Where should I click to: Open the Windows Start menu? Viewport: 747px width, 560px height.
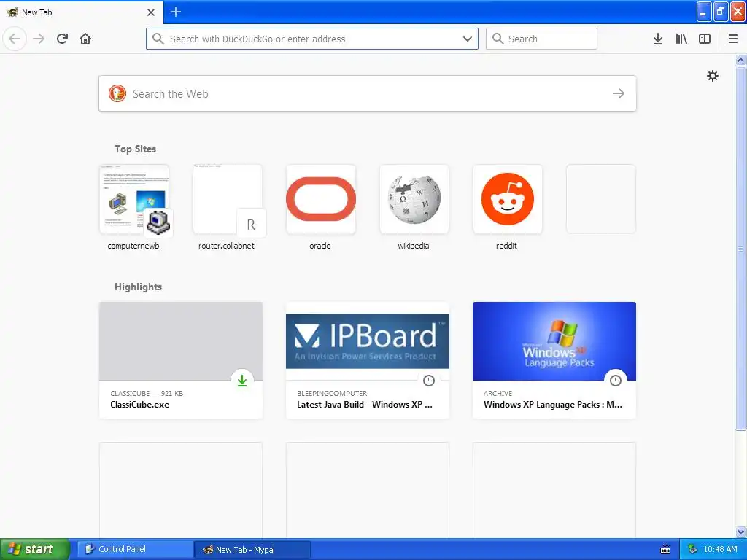pyautogui.click(x=34, y=549)
